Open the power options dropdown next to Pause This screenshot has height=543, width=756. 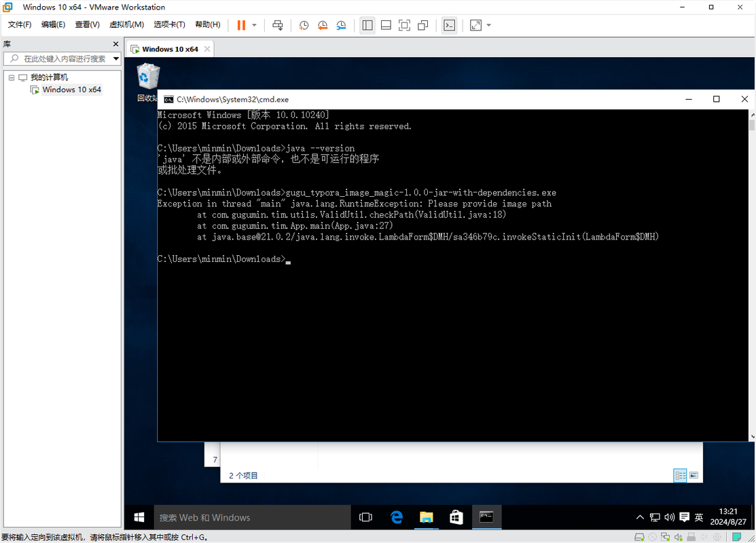[254, 25]
